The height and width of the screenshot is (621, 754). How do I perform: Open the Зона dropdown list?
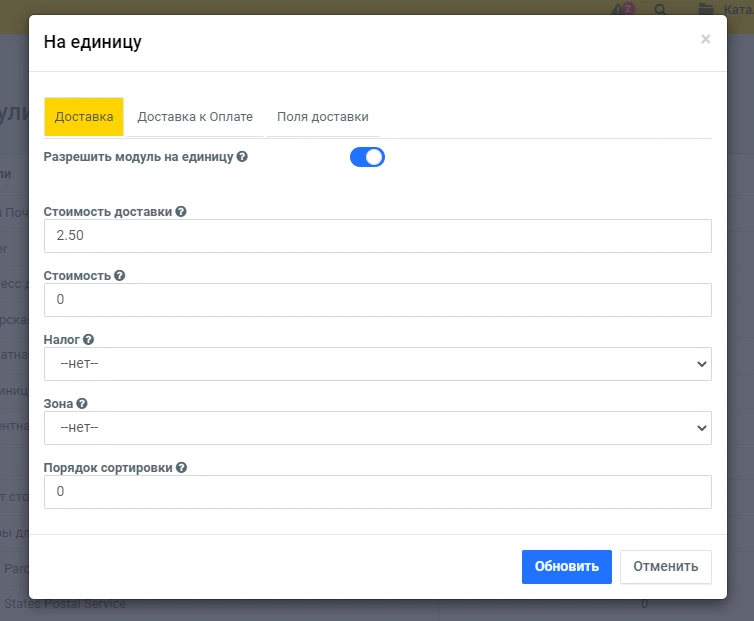pyautogui.click(x=377, y=428)
